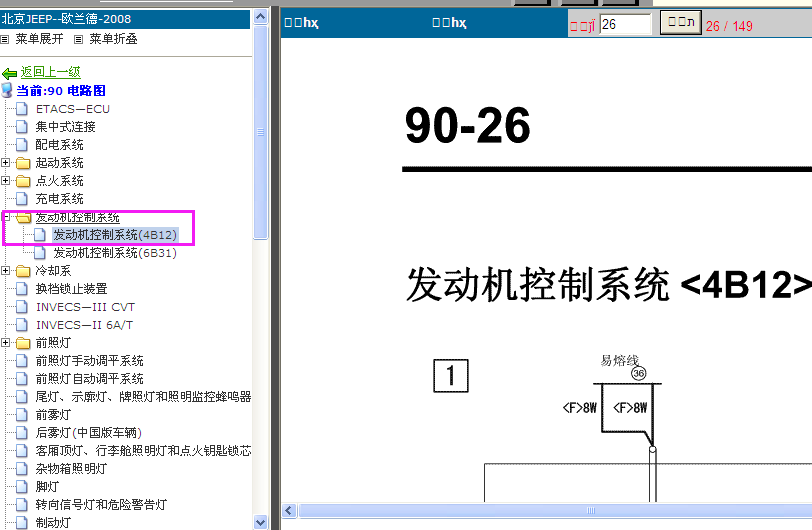The width and height of the screenshot is (812, 530).
Task: Expand the 前照灯 folder
Action: pyautogui.click(x=5, y=342)
